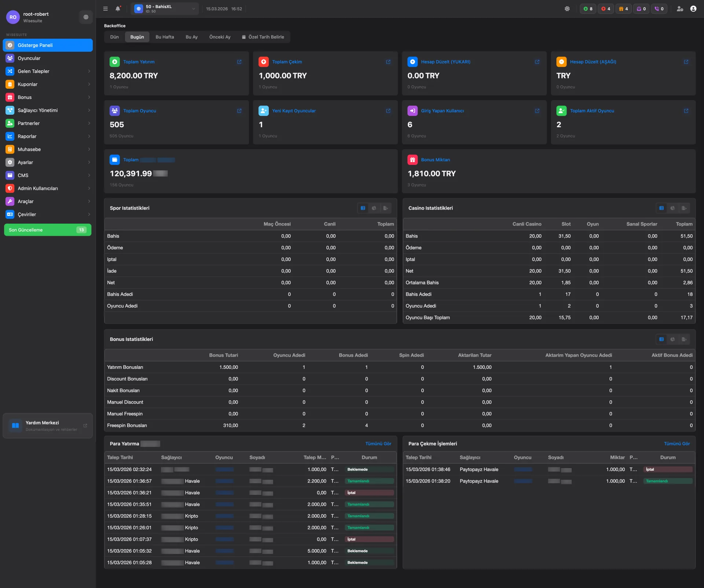704x588 pixels.
Task: Select the Dün date filter tab
Action: point(114,37)
